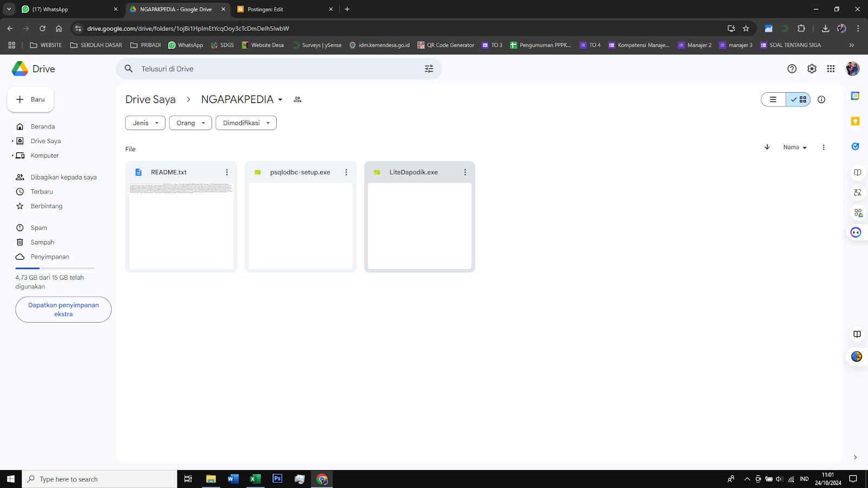
Task: Open psqlodbc-setup.exe more actions menu
Action: (x=346, y=172)
